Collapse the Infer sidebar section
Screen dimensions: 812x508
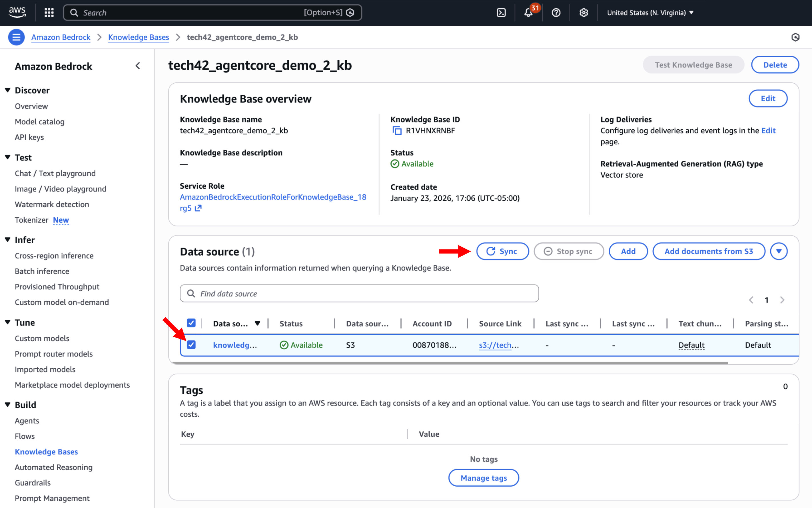8,240
